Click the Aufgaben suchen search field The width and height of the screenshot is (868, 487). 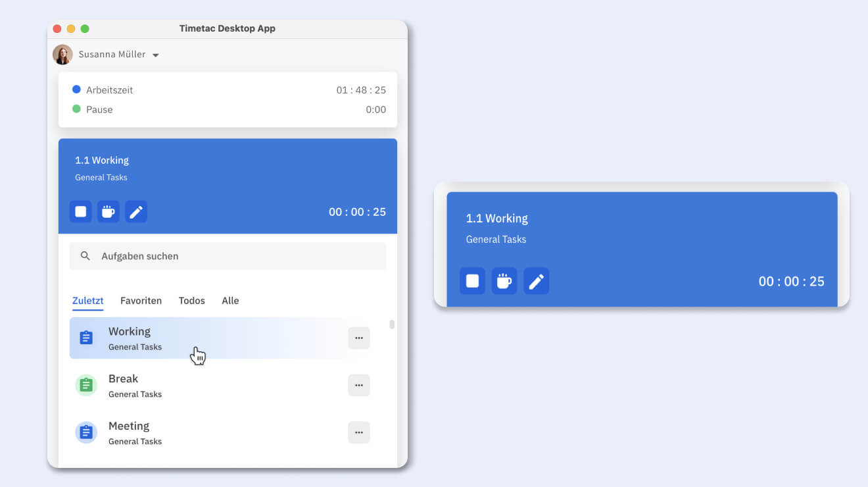pyautogui.click(x=237, y=256)
